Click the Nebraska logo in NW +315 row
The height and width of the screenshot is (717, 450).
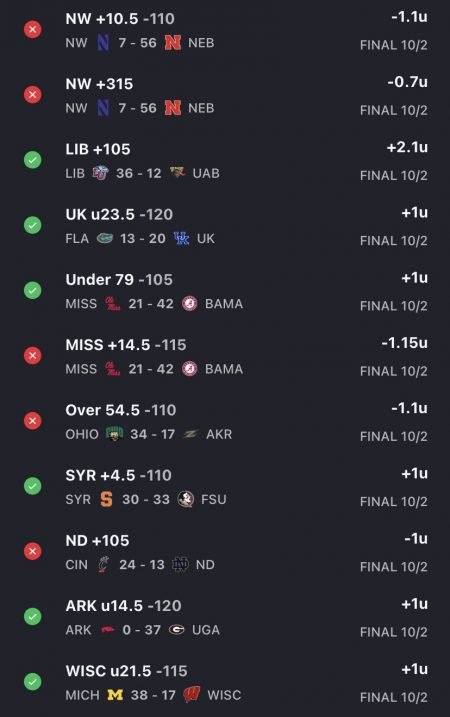[x=173, y=108]
